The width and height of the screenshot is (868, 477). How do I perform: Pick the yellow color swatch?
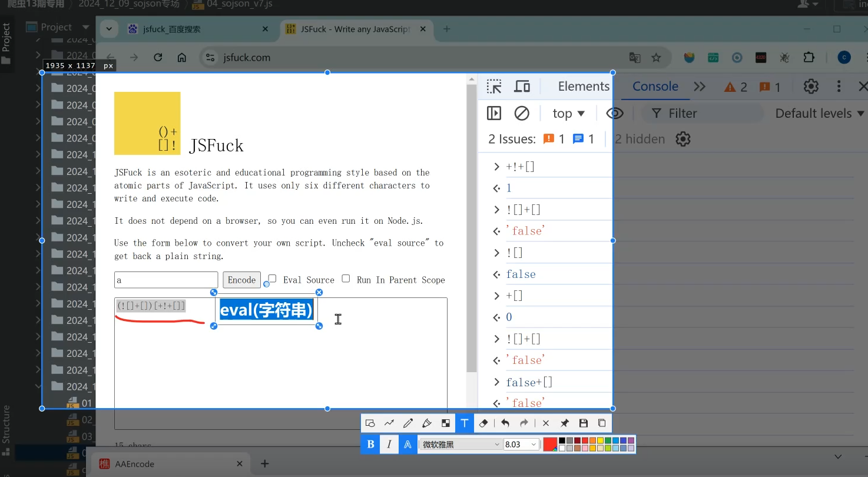pyautogui.click(x=601, y=440)
